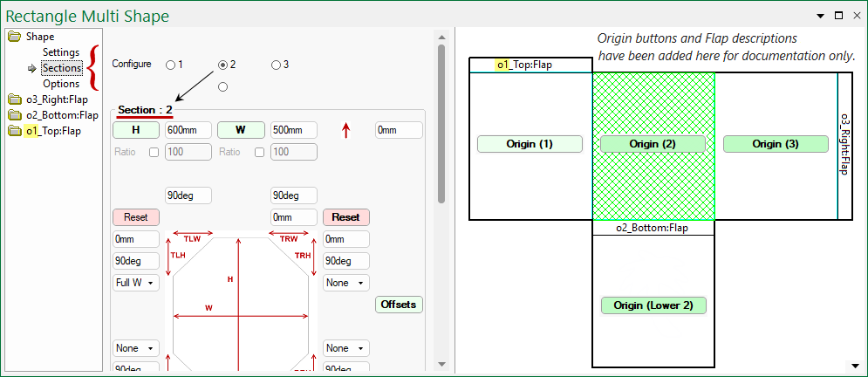Click the arrow marker beside Sections
The image size is (868, 377).
click(32, 68)
